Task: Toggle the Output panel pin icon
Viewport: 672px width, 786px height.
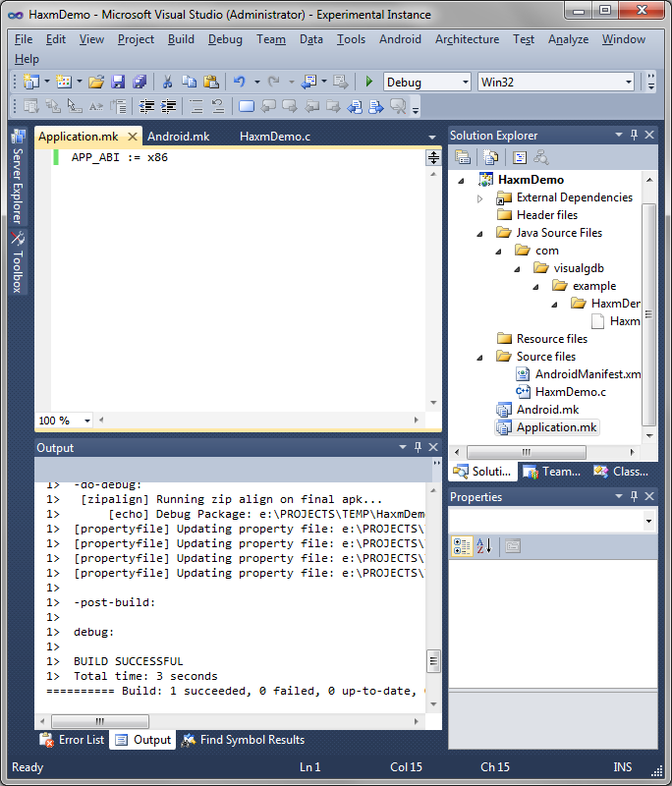Action: (418, 447)
